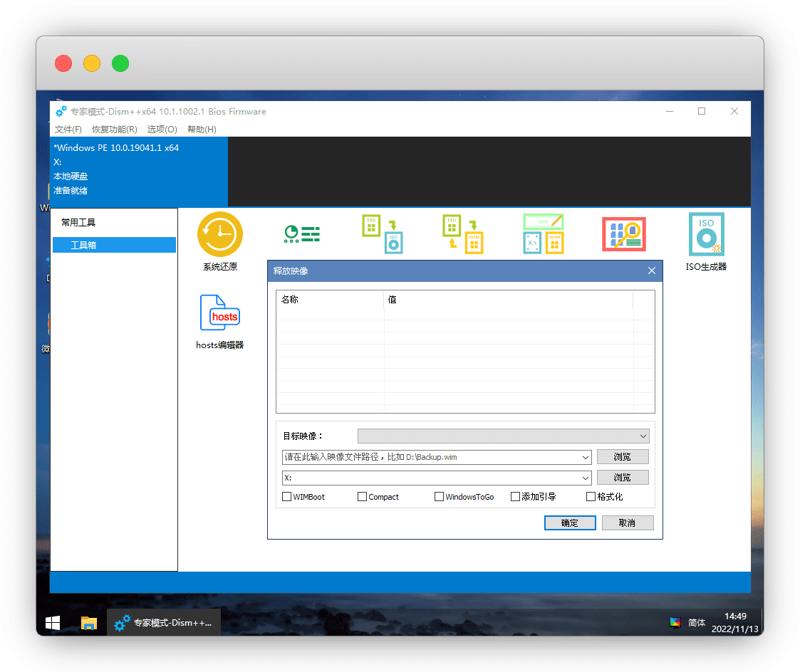
Task: Open the 系统还原 clock icon
Action: [x=219, y=234]
